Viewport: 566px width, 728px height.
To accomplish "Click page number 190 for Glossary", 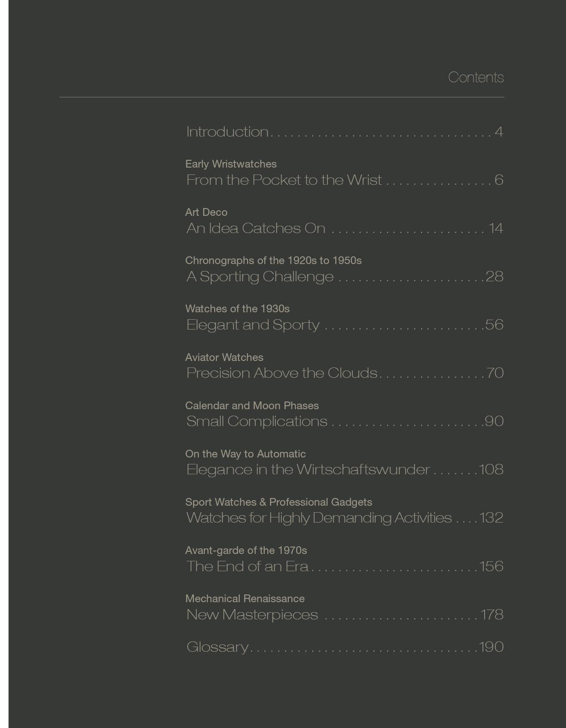I will click(491, 647).
